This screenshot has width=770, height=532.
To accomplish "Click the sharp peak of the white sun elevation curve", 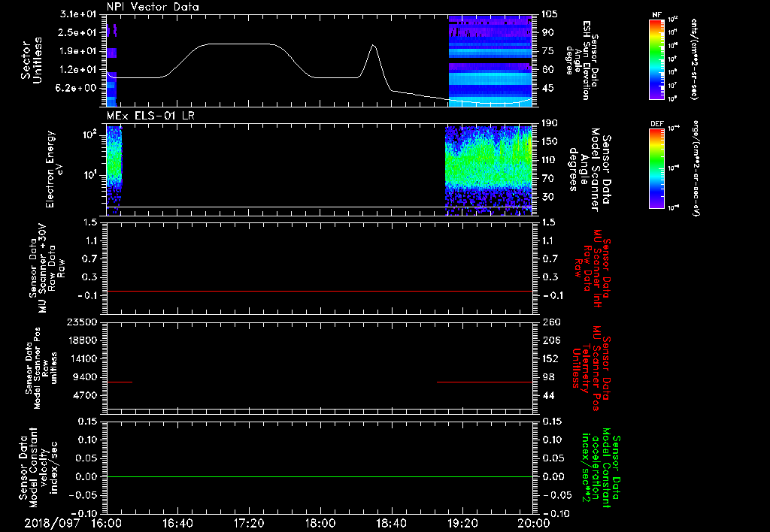I will [x=374, y=45].
